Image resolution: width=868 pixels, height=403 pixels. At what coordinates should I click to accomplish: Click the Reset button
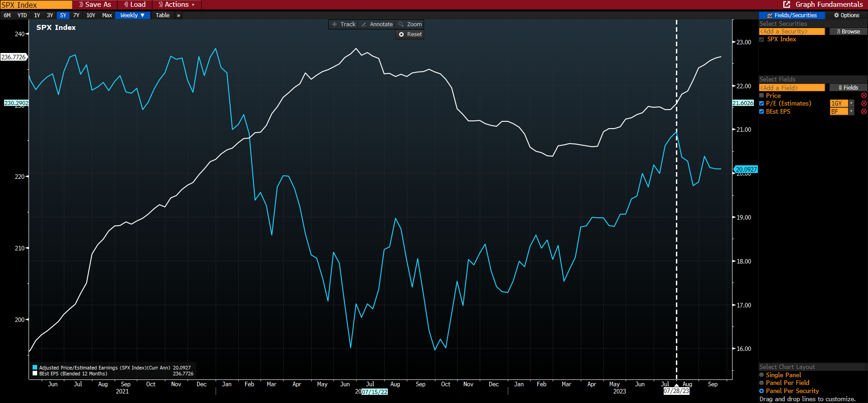tap(410, 34)
